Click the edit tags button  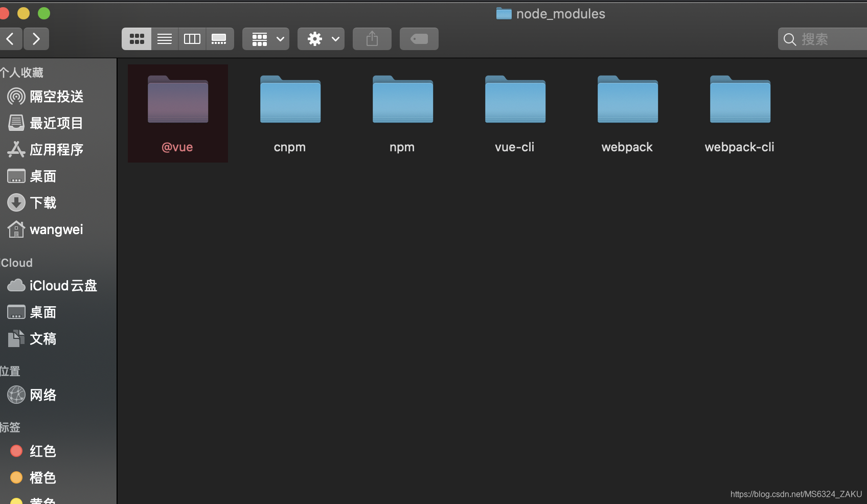click(x=419, y=39)
